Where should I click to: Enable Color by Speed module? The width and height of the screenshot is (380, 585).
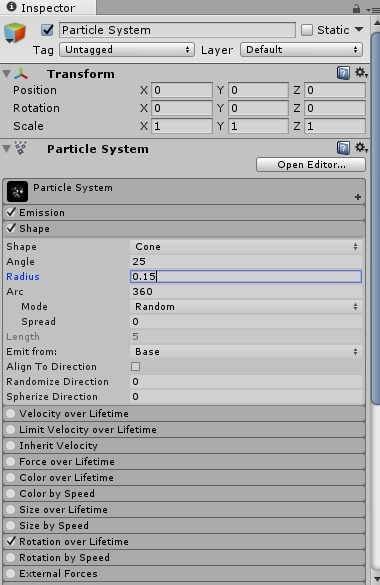point(11,493)
